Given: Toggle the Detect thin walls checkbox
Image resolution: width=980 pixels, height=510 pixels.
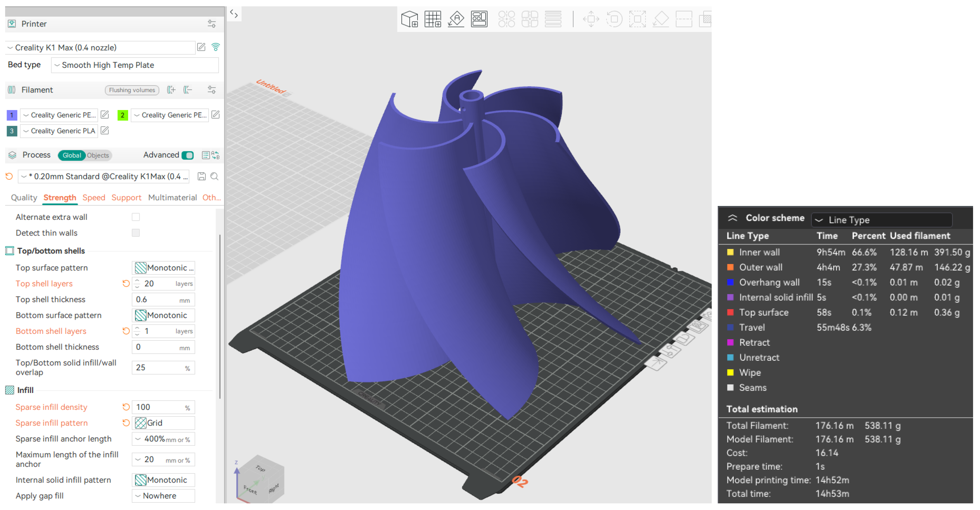Looking at the screenshot, I should [136, 233].
